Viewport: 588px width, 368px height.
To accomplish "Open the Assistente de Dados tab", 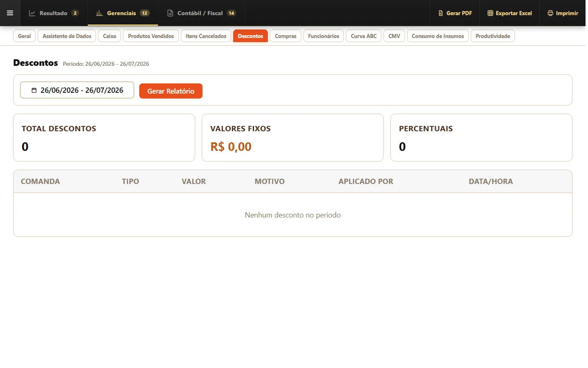I will point(67,36).
